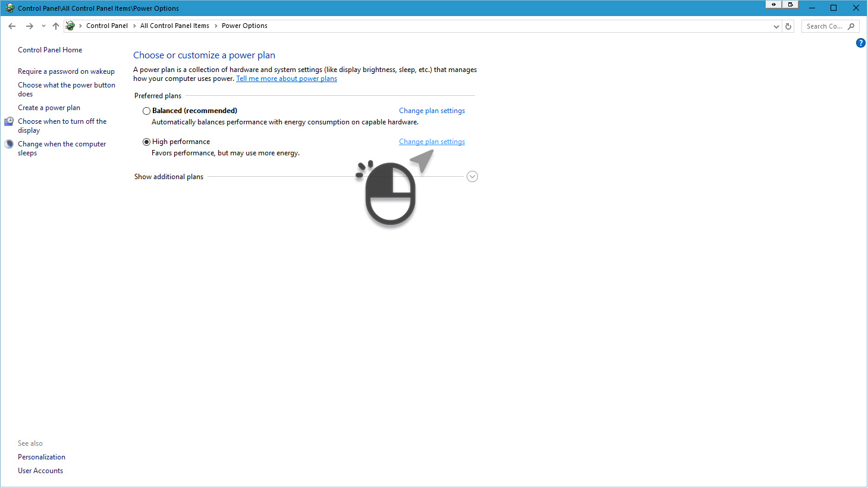Open Change plan settings for Balanced

coord(432,111)
